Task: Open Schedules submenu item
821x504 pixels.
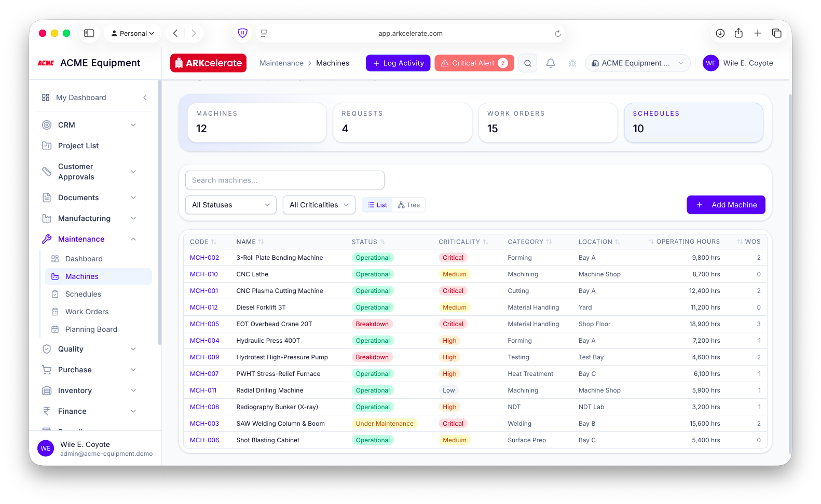Action: point(99,294)
